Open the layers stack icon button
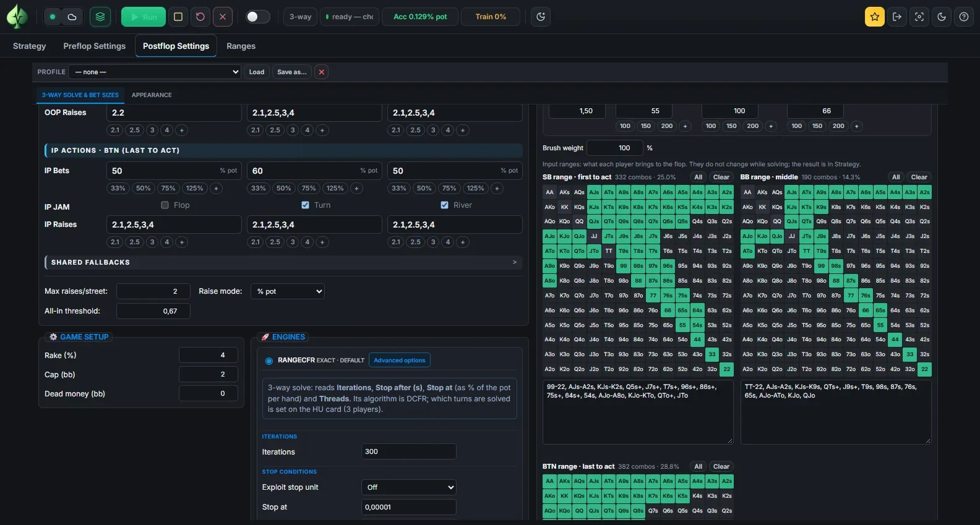Viewport: 980px width, 525px height. coord(100,17)
